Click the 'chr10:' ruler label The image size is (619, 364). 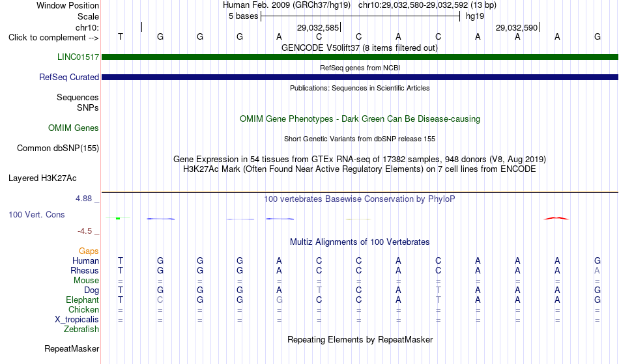(87, 27)
